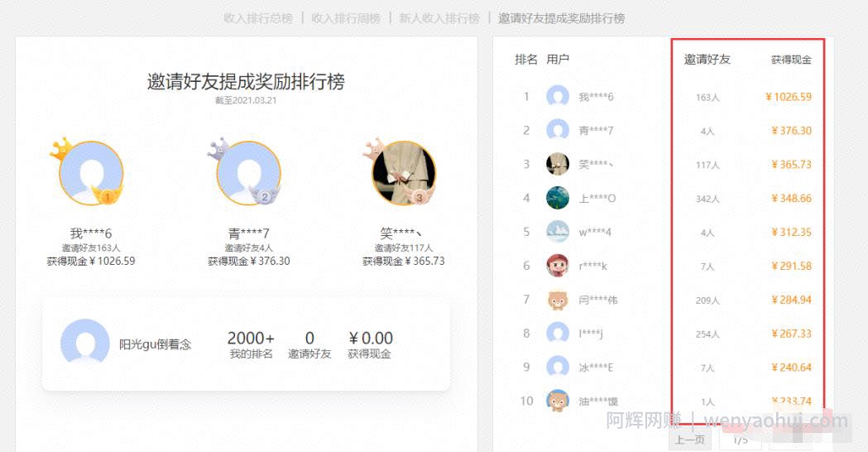Click rank 5 avatar of w****4
This screenshot has width=868, height=452.
coord(558,232)
